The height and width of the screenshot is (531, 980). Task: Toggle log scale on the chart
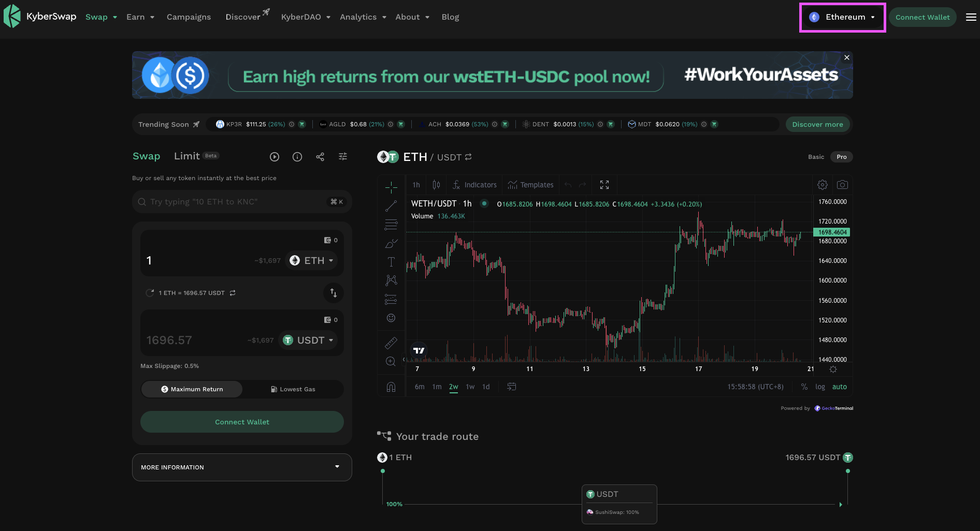point(820,387)
